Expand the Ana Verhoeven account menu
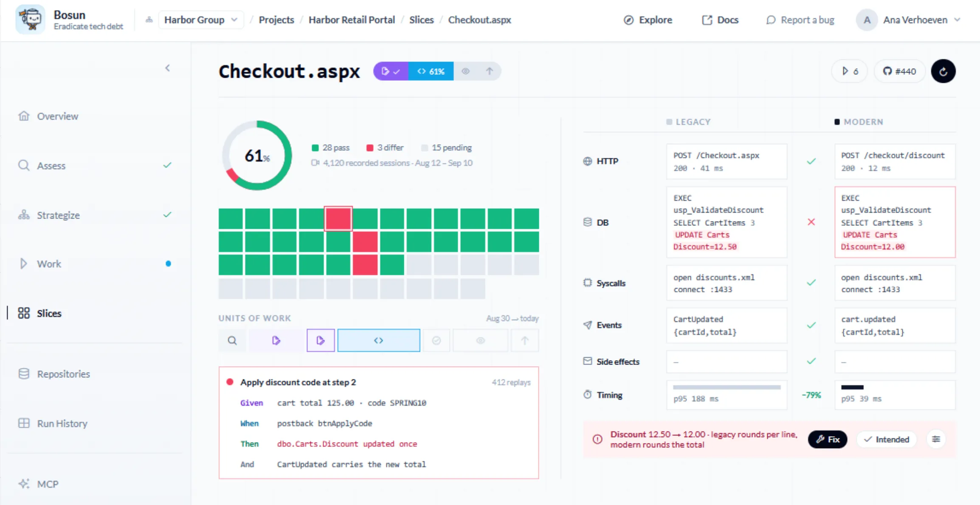 [909, 20]
